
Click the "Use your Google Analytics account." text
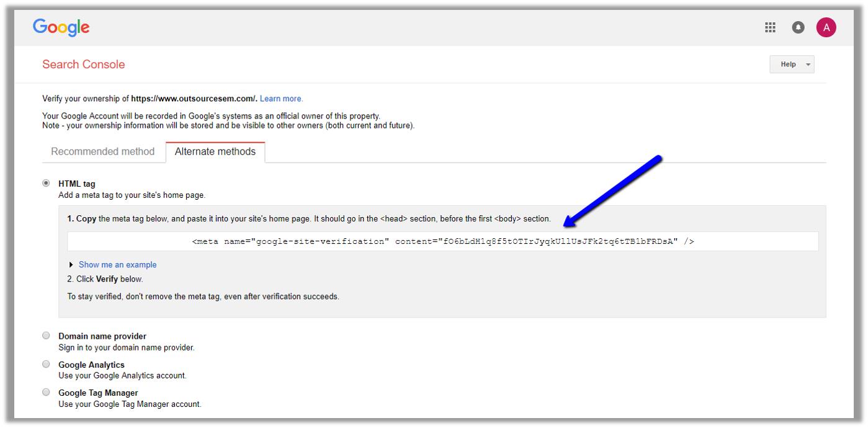(122, 375)
